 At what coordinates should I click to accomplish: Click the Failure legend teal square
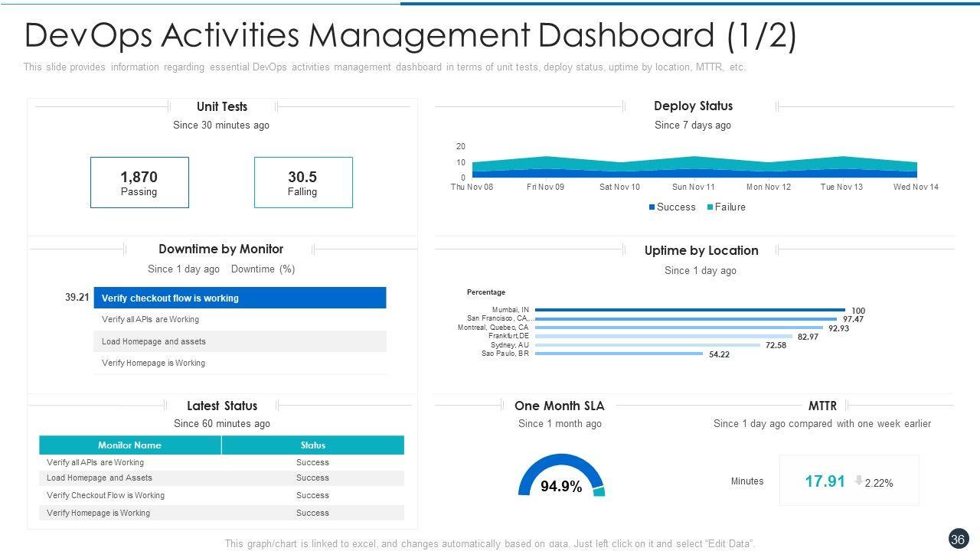[710, 207]
